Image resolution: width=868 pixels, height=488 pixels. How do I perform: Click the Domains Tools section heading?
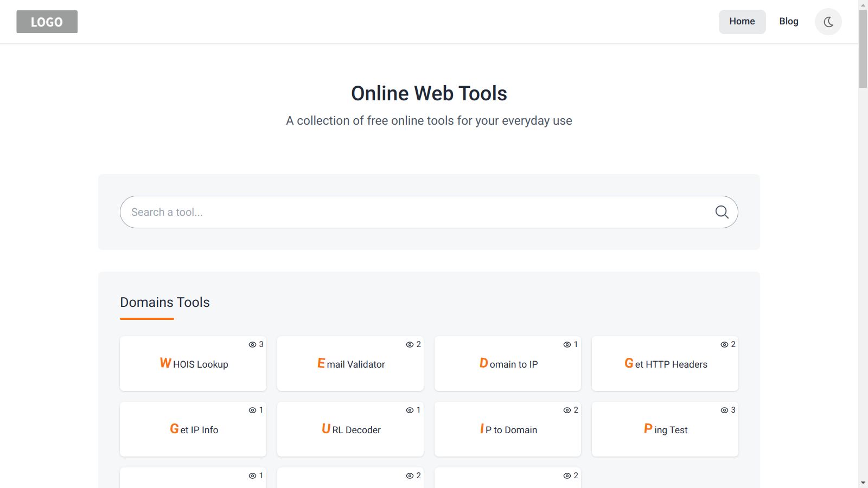165,303
